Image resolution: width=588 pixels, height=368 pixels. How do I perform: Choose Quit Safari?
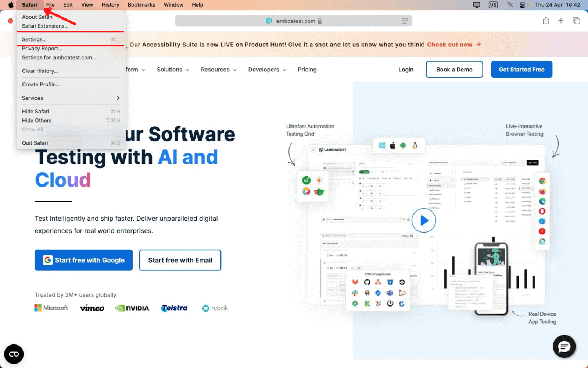pos(71,143)
